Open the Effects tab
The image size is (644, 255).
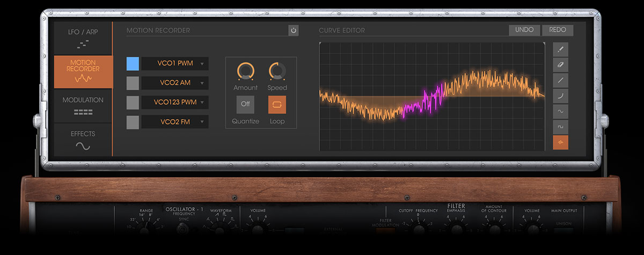click(83, 140)
